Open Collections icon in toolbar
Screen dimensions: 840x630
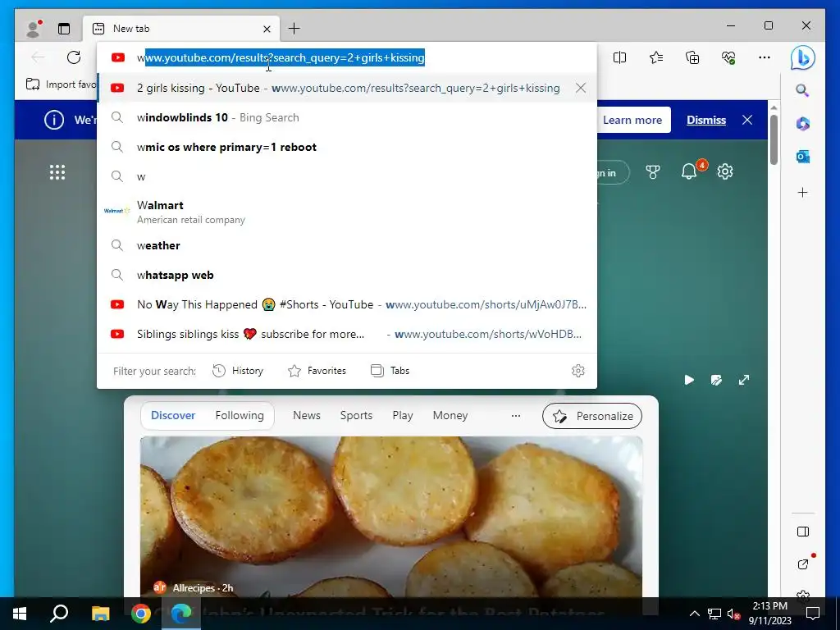click(x=692, y=57)
